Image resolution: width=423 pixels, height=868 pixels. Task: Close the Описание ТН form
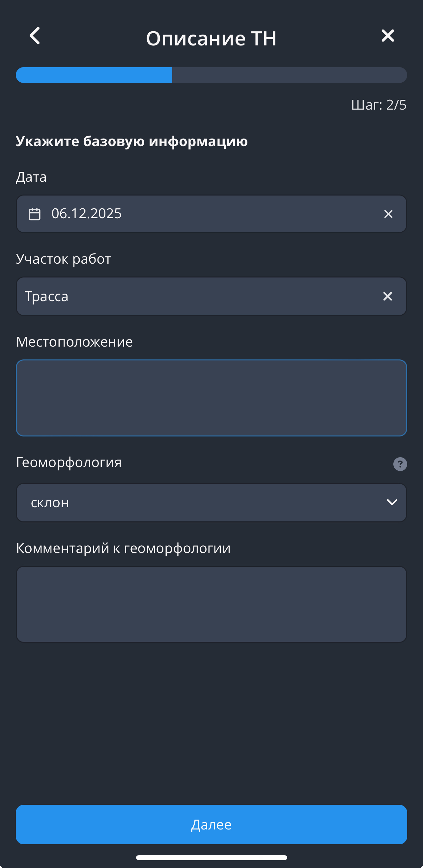point(387,36)
